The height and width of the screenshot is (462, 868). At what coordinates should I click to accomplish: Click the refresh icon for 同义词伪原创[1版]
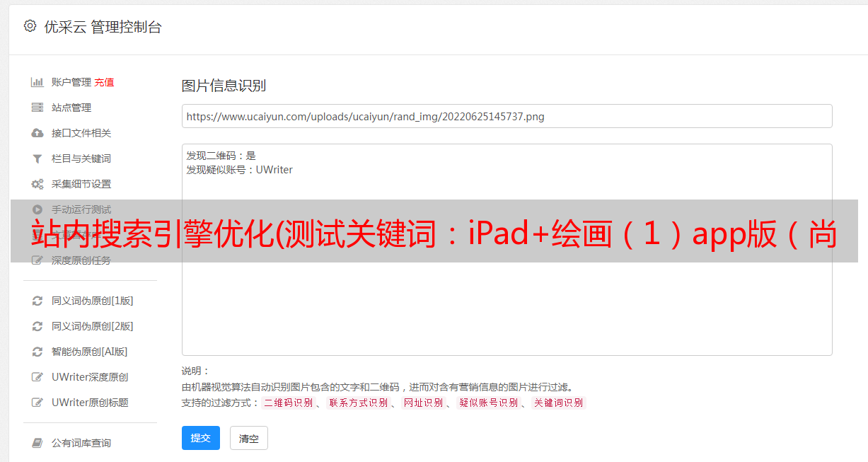point(37,301)
